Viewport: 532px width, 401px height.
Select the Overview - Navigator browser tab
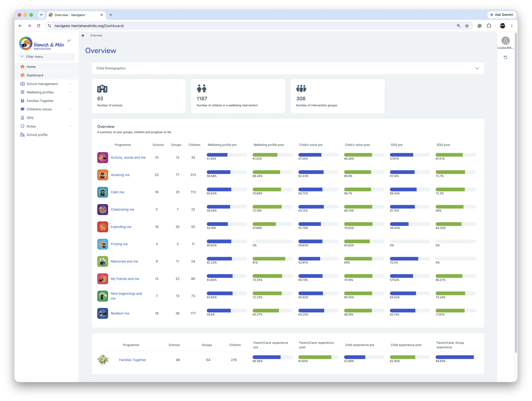point(76,15)
